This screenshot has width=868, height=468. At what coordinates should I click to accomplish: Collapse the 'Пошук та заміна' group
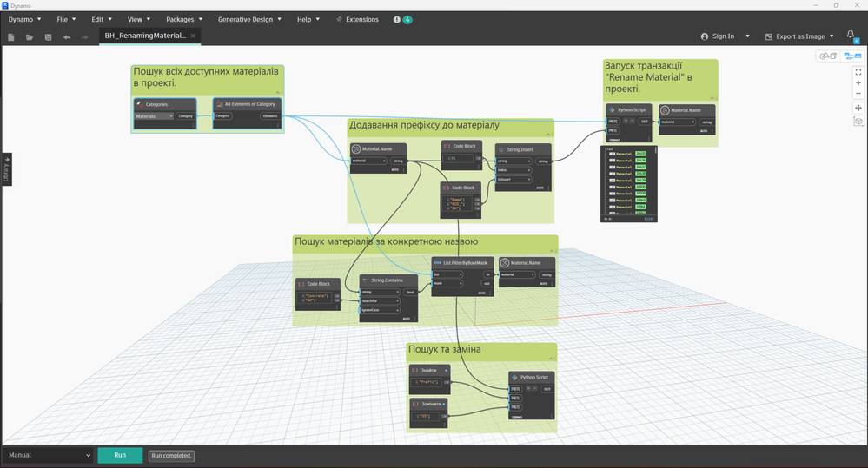pyautogui.click(x=550, y=357)
